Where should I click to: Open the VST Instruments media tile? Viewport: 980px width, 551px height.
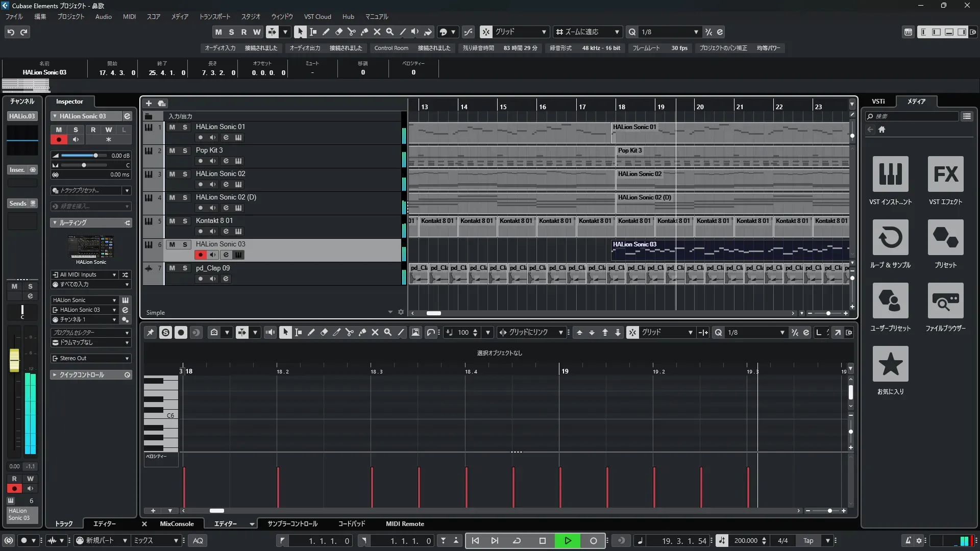tap(890, 174)
